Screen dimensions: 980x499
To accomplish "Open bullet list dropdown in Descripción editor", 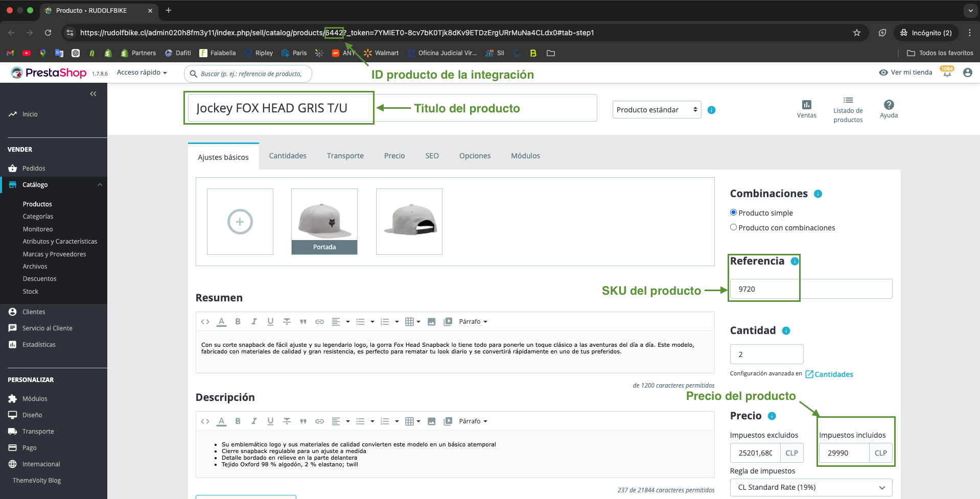I will (x=365, y=421).
